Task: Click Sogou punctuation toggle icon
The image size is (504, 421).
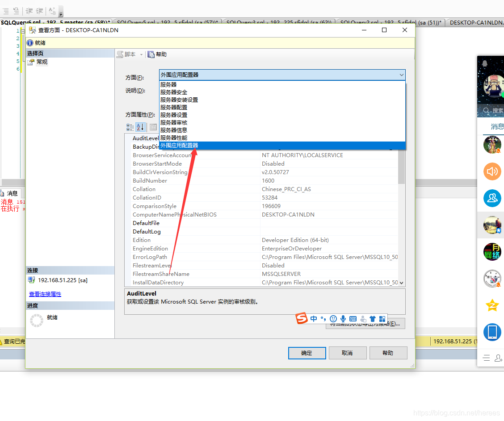Action: coord(323,319)
